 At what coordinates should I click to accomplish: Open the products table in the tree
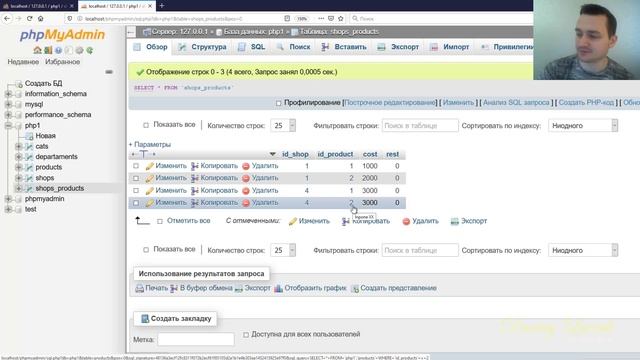(x=49, y=167)
